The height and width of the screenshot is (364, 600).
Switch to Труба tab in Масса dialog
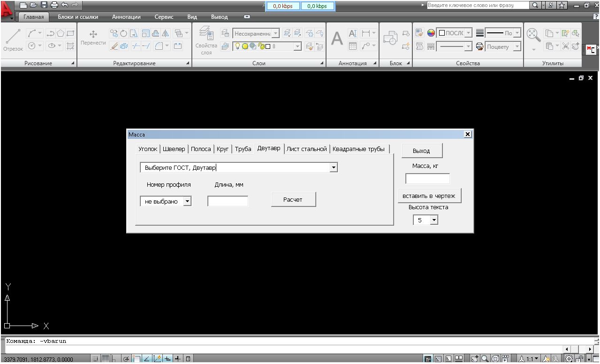243,149
